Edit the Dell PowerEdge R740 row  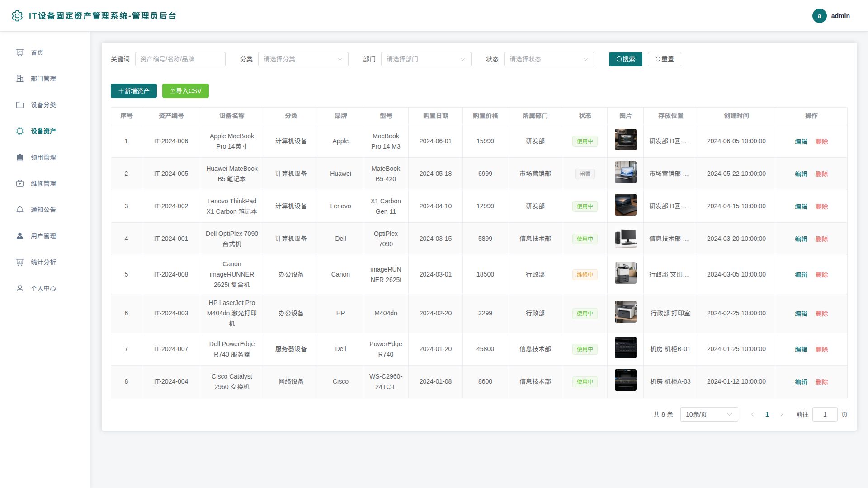pyautogui.click(x=801, y=349)
